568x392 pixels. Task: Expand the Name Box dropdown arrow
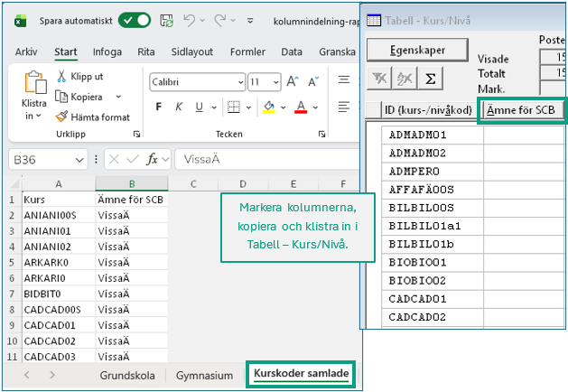[x=79, y=160]
